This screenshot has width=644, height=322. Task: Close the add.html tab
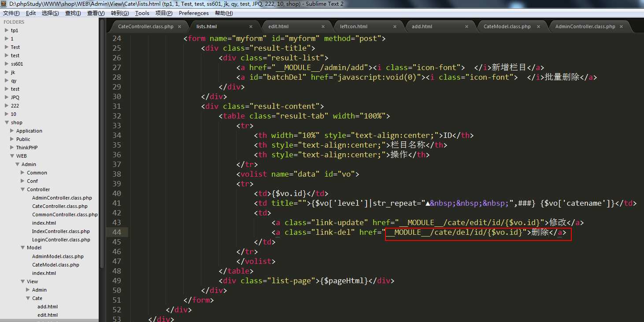click(467, 26)
